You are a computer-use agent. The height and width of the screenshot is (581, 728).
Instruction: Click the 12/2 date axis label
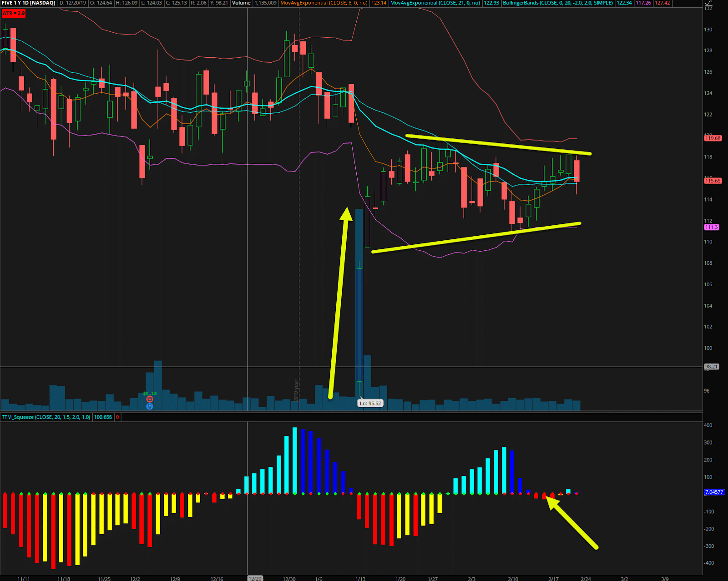click(x=135, y=579)
